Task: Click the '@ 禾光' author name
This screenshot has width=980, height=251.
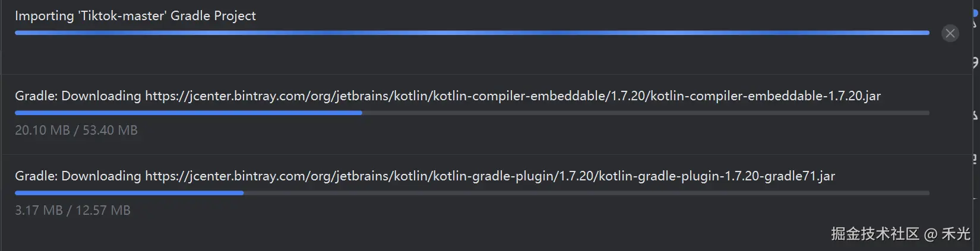Action: (x=948, y=234)
